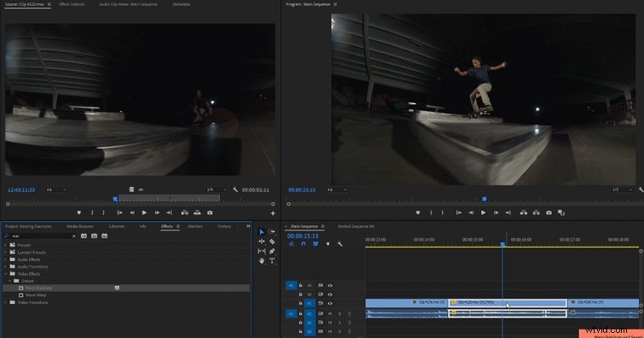Screen dimensions: 644x338
Task: Switch to the Media Browser tab
Action: point(80,226)
